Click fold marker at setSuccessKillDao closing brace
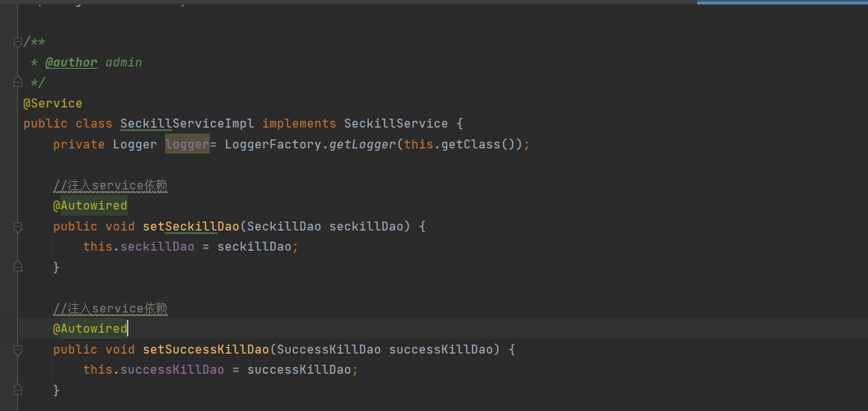The width and height of the screenshot is (868, 411). coord(18,389)
